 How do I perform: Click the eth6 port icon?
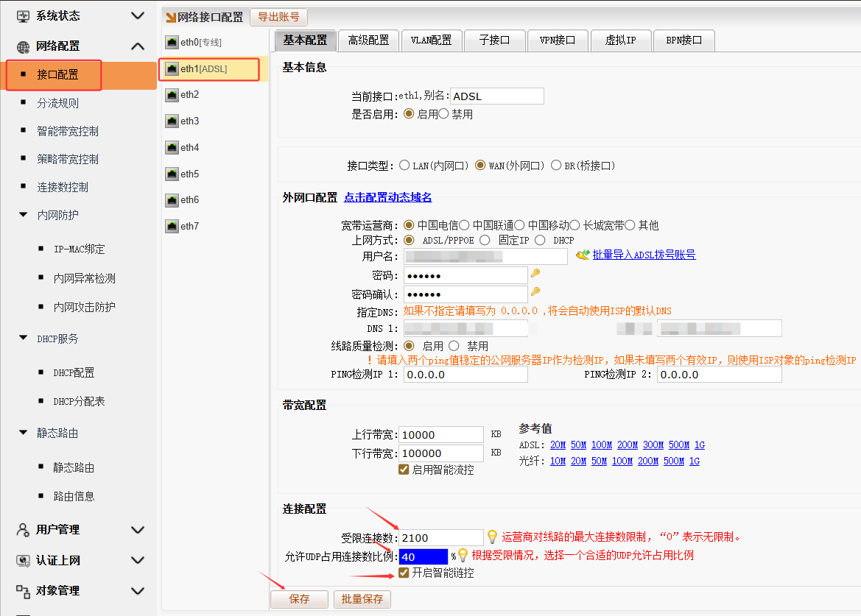(x=172, y=200)
